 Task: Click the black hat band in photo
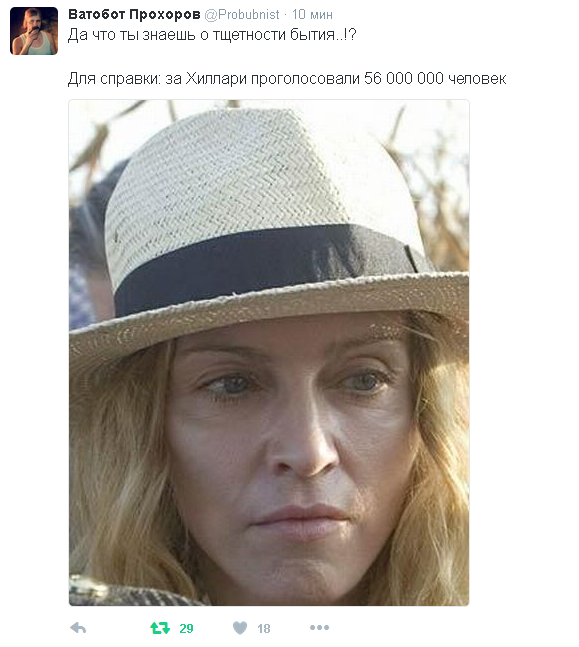tap(264, 264)
